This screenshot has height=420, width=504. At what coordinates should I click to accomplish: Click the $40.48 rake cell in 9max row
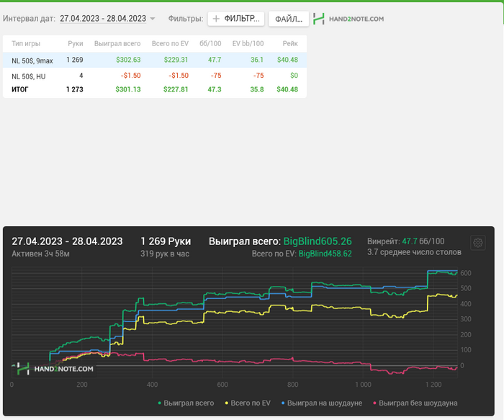click(x=287, y=60)
